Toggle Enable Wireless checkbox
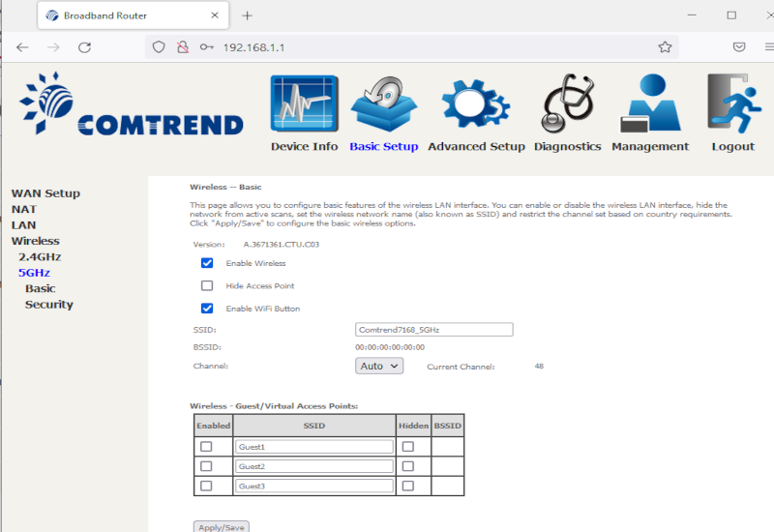Image resolution: width=774 pixels, height=532 pixels. (207, 263)
